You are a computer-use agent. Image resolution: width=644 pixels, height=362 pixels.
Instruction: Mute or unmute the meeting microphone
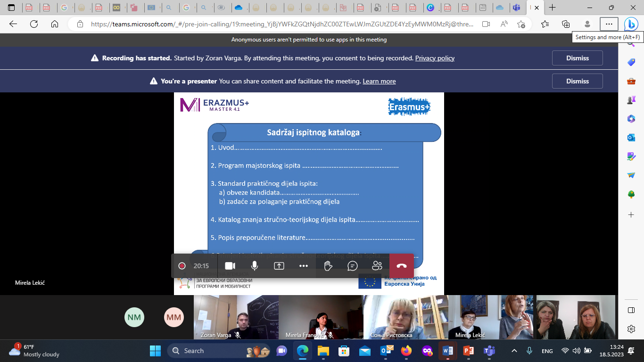point(255,266)
